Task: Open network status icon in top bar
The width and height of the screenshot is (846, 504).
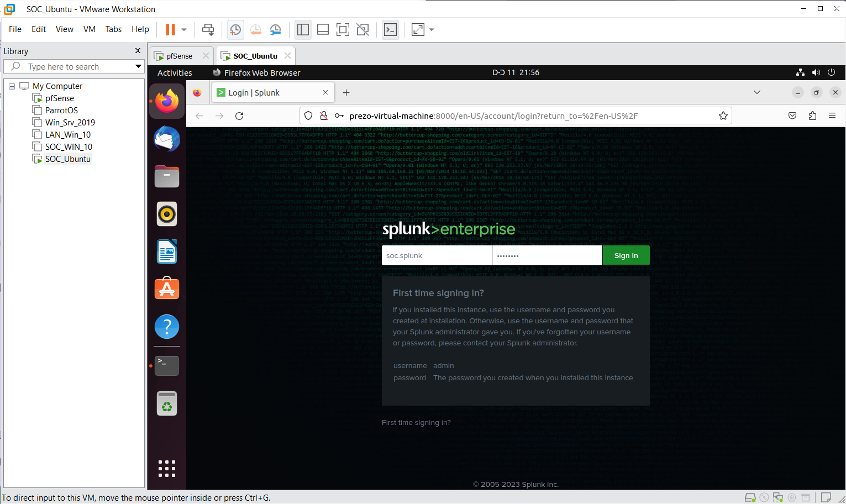Action: click(800, 72)
